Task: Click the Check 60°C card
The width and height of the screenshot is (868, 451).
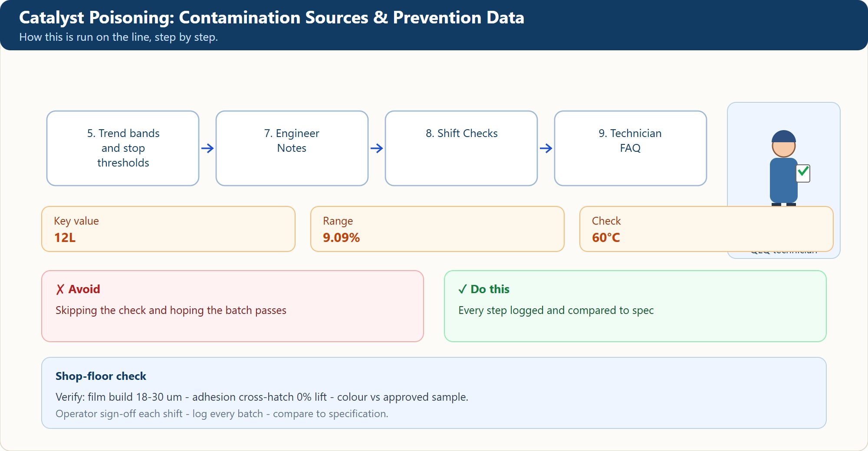Action: pos(707,229)
